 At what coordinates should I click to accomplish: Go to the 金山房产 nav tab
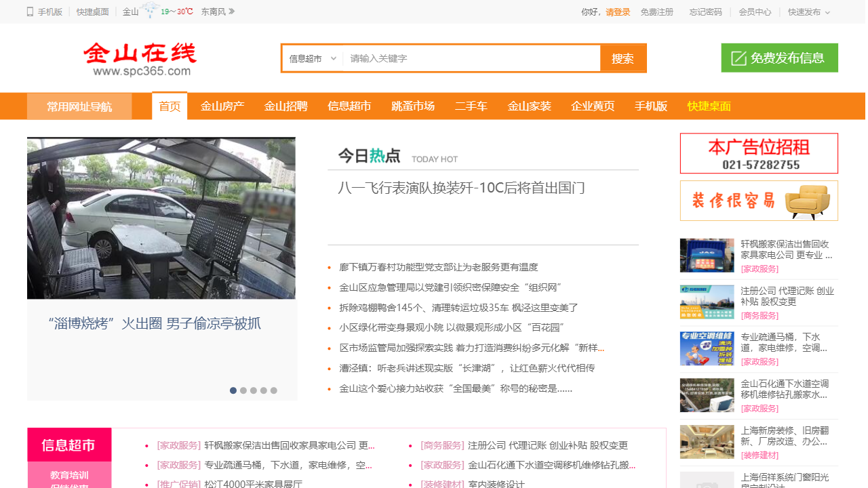pos(222,106)
